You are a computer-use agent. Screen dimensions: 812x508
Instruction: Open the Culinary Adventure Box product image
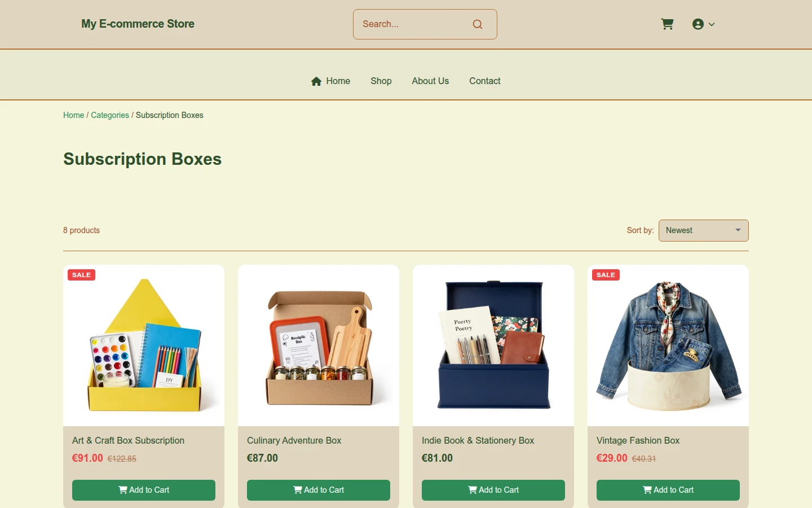pyautogui.click(x=319, y=345)
